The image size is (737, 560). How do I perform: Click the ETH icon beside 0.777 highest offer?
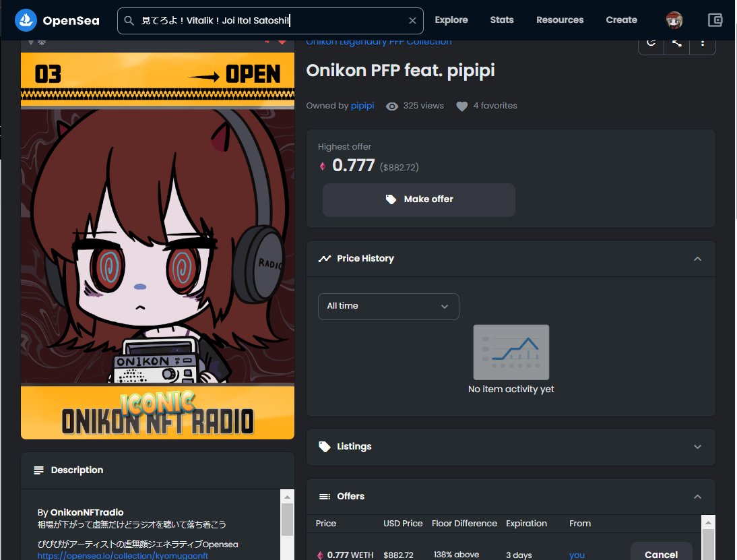(x=323, y=166)
